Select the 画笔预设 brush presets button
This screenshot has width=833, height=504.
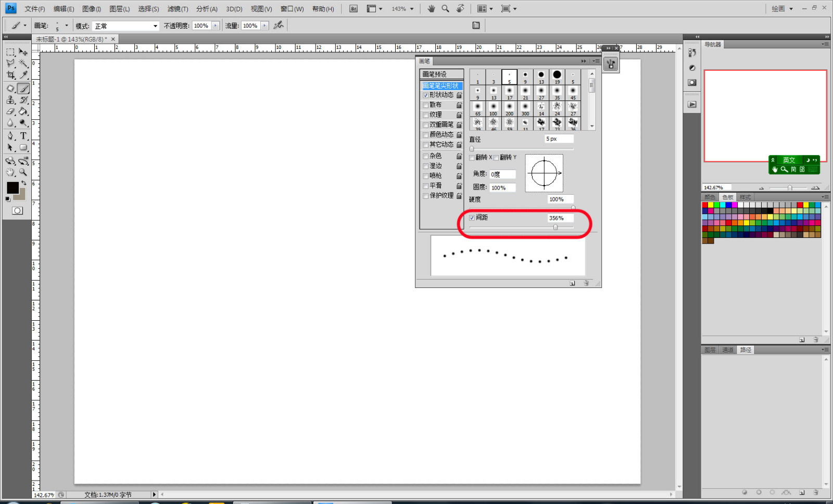[441, 74]
